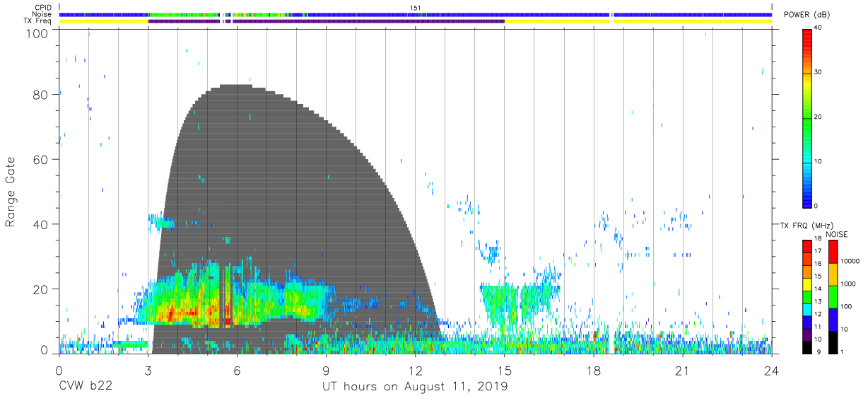The image size is (868, 401).
Task: Click the "CVW b22" radar label
Action: pos(86,387)
